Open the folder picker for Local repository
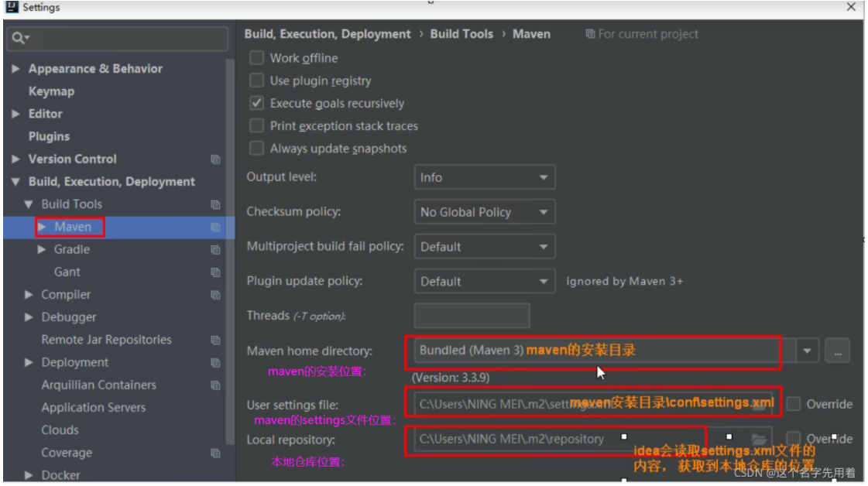This screenshot has height=486, width=868. tap(759, 438)
